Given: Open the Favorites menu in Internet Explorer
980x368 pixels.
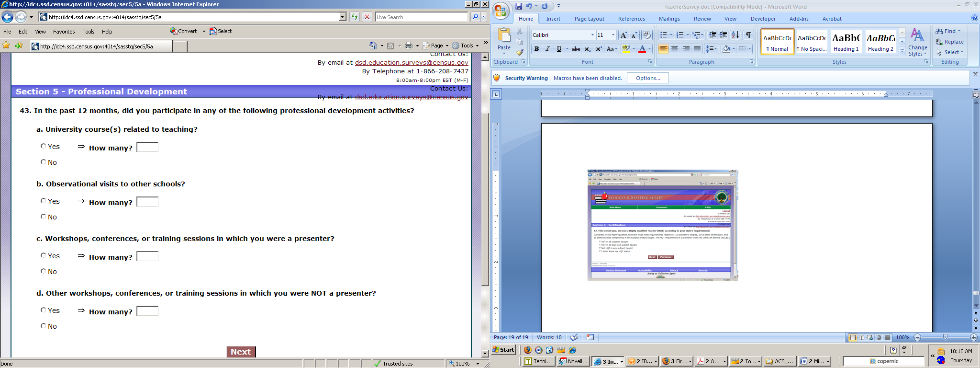Looking at the screenshot, I should click(64, 32).
